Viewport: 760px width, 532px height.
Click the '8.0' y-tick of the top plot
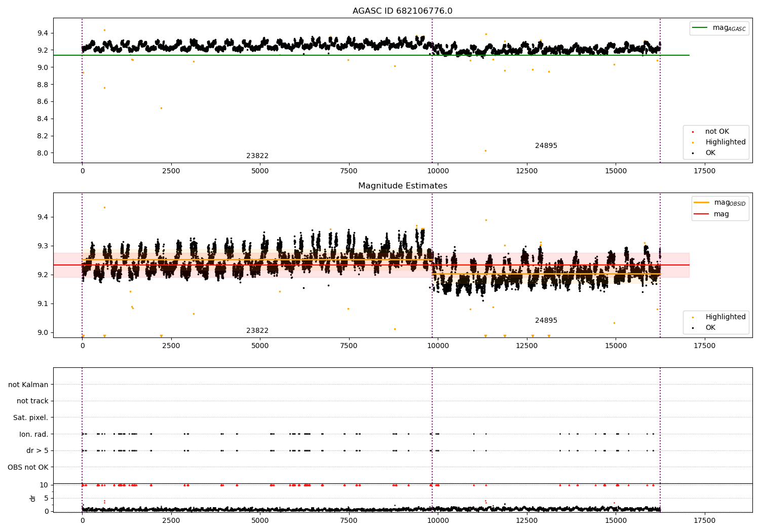[43, 154]
